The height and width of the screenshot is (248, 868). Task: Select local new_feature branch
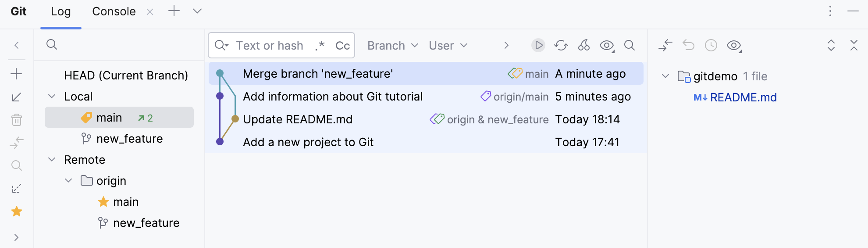click(x=129, y=139)
